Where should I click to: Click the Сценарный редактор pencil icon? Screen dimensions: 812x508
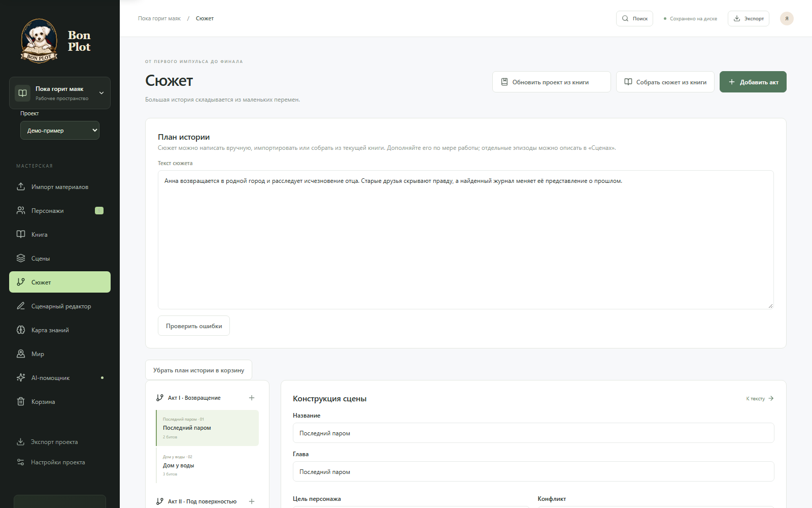point(21,306)
